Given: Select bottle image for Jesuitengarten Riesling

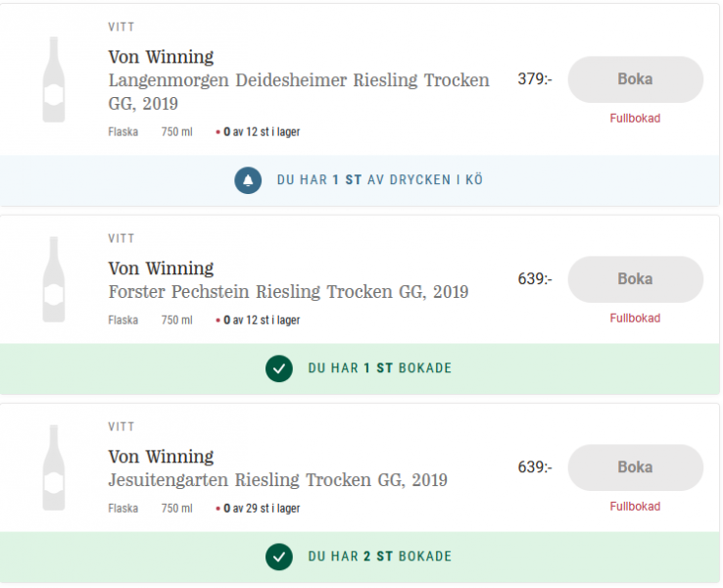Looking at the screenshot, I should [54, 467].
